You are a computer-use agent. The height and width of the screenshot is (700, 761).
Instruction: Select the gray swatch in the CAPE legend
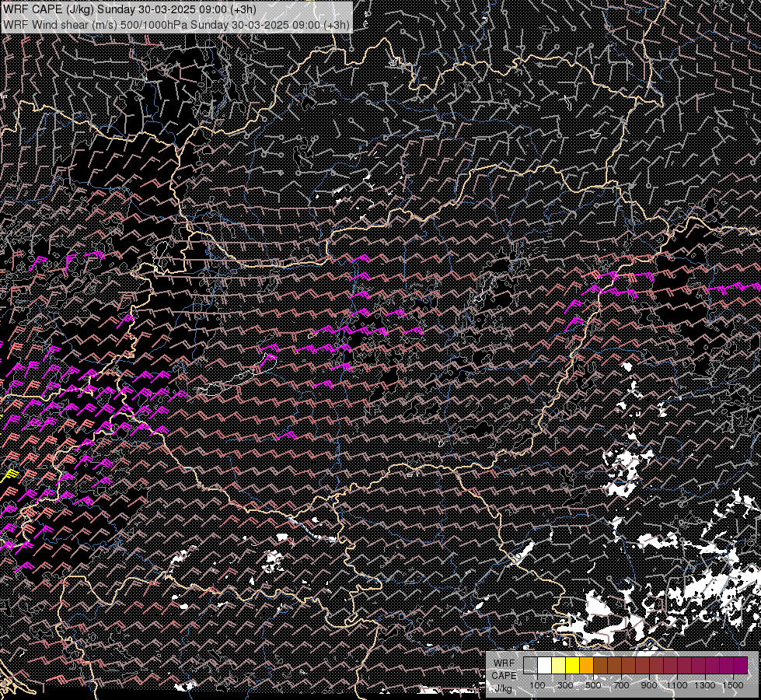530,665
